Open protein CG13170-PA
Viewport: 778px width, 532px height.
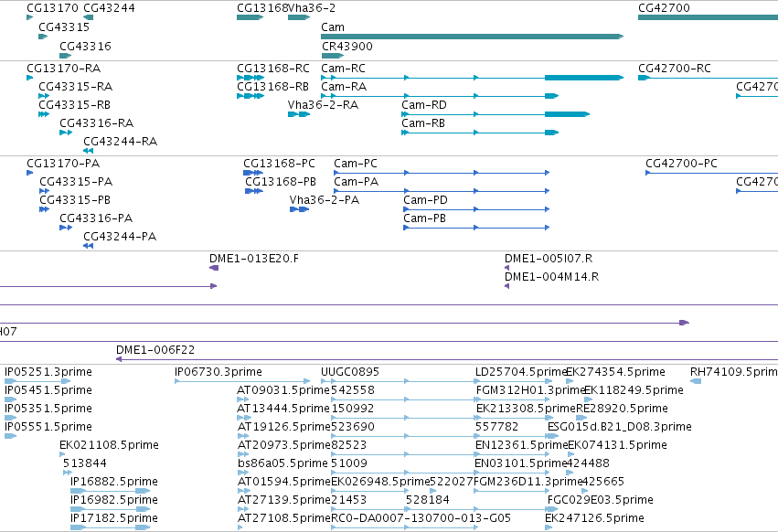(x=63, y=164)
